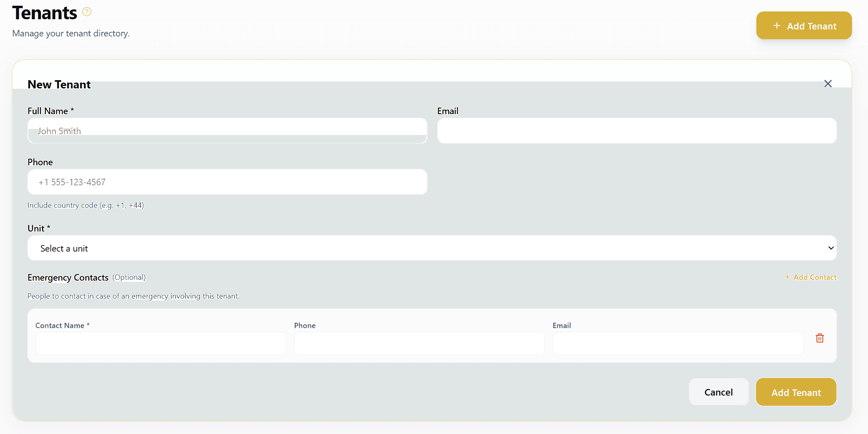Click the emergency contact Email field
This screenshot has width=868, height=434.
click(677, 344)
